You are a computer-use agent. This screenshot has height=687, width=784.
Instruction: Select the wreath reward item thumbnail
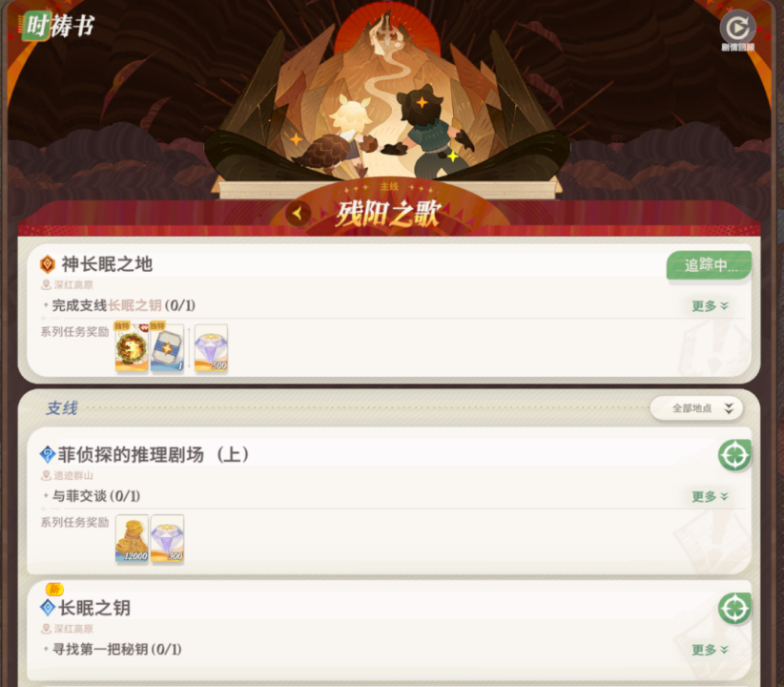(x=132, y=347)
